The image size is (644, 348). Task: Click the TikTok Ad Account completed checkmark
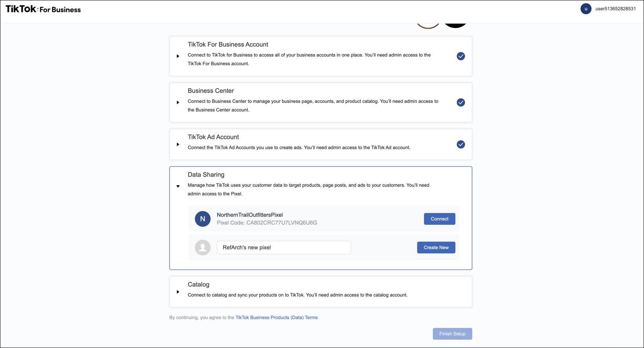tap(461, 144)
